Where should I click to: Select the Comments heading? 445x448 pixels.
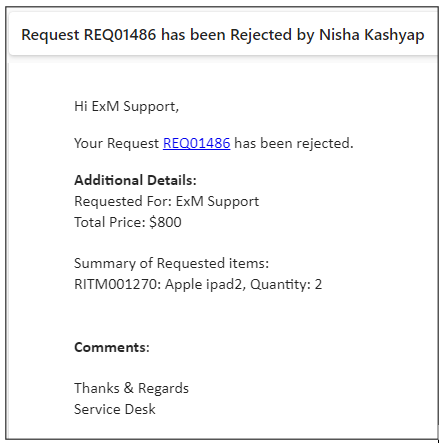pyautogui.click(x=112, y=347)
